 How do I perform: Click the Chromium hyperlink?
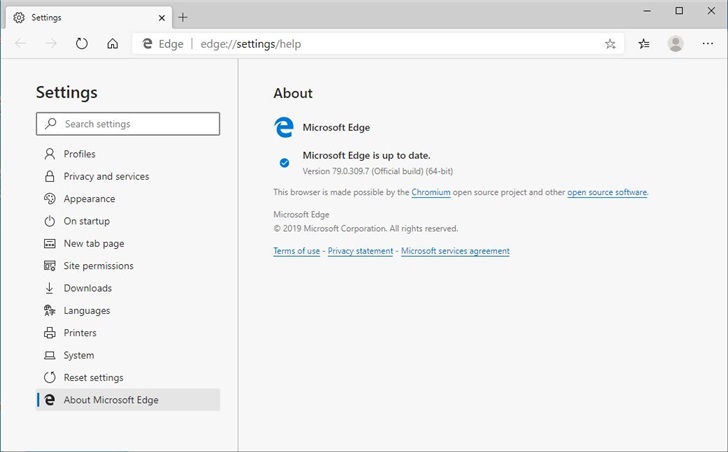430,192
